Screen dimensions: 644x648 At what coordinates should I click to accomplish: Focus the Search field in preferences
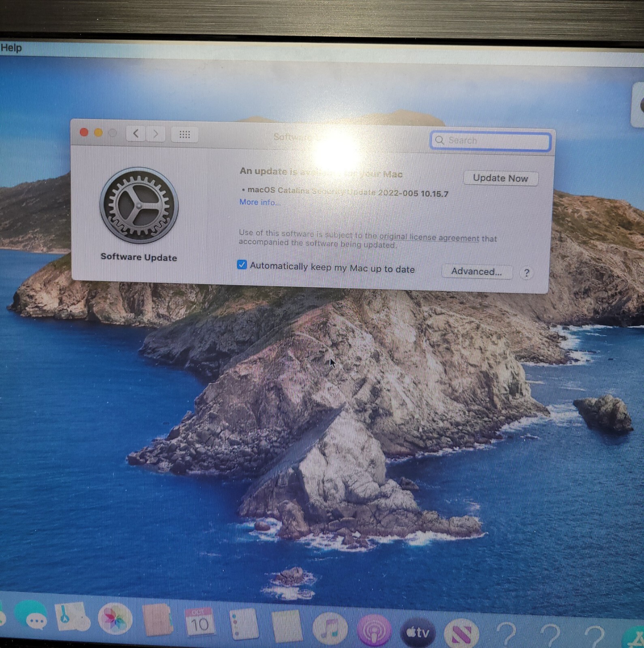pyautogui.click(x=490, y=141)
